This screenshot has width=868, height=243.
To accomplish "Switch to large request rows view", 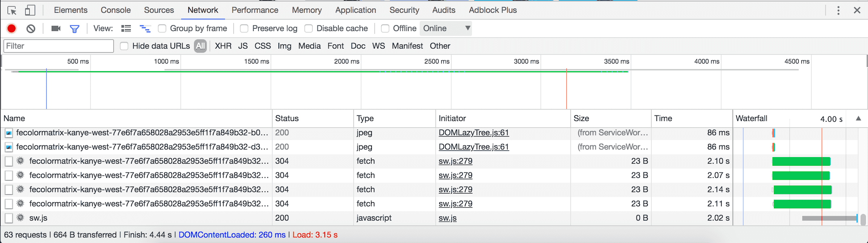I will pos(126,29).
